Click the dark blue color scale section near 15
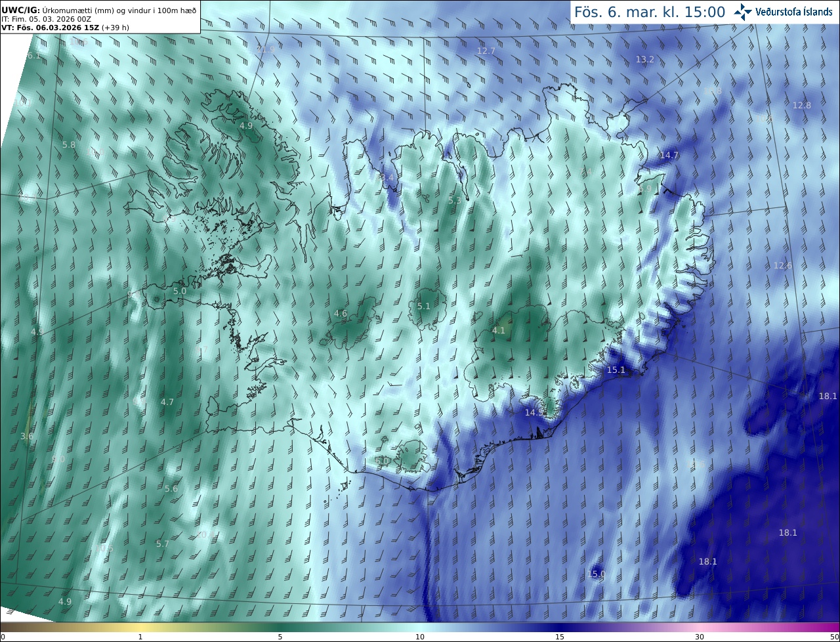Viewport: 840px width, 642px height. [560, 628]
